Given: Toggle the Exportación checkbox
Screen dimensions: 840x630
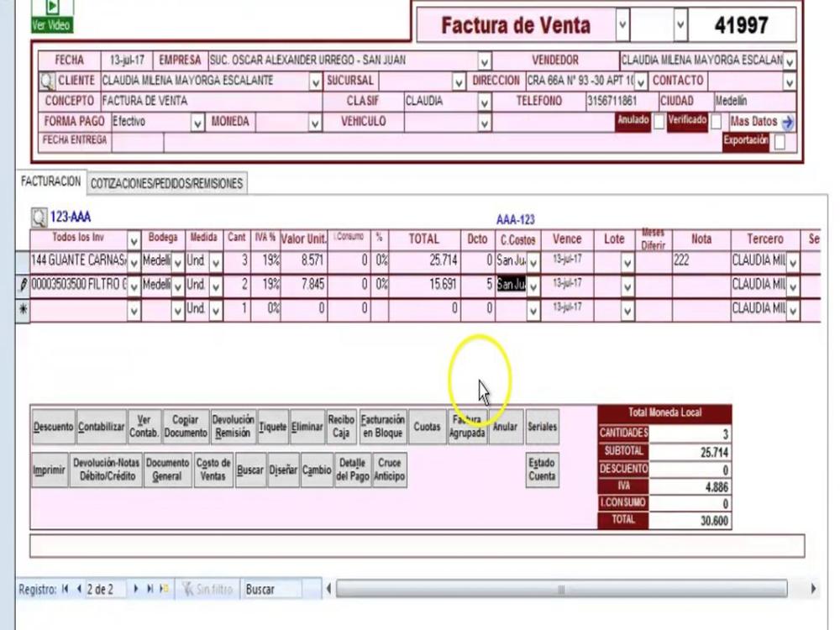Looking at the screenshot, I should pos(780,143).
